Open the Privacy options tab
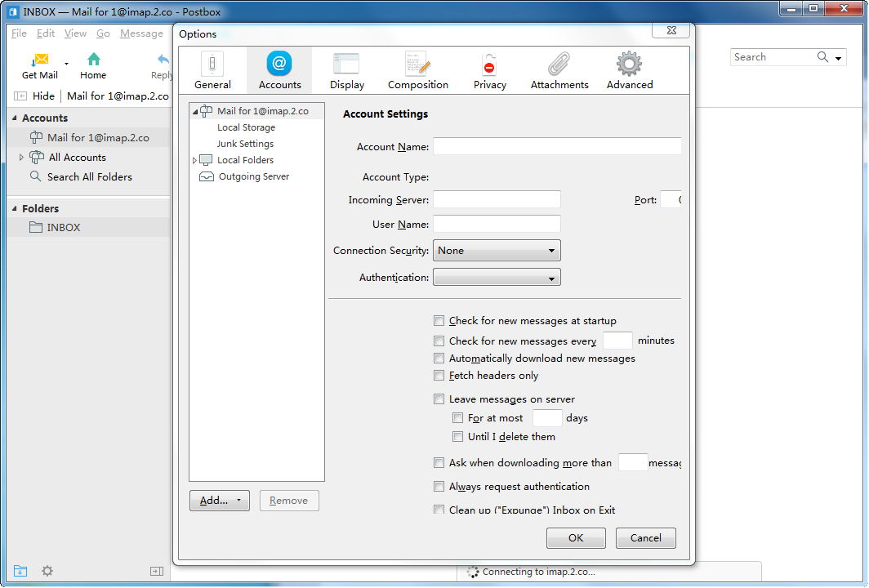The width and height of the screenshot is (869, 588). [490, 70]
